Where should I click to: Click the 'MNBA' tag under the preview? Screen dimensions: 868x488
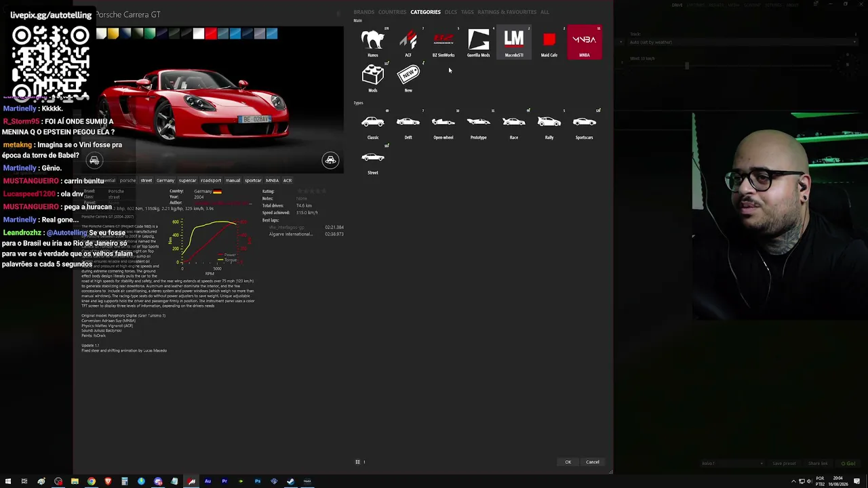click(x=272, y=181)
